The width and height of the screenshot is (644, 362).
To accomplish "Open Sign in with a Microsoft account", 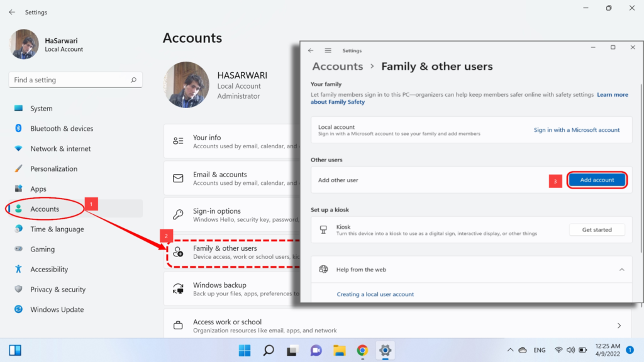I will click(577, 129).
